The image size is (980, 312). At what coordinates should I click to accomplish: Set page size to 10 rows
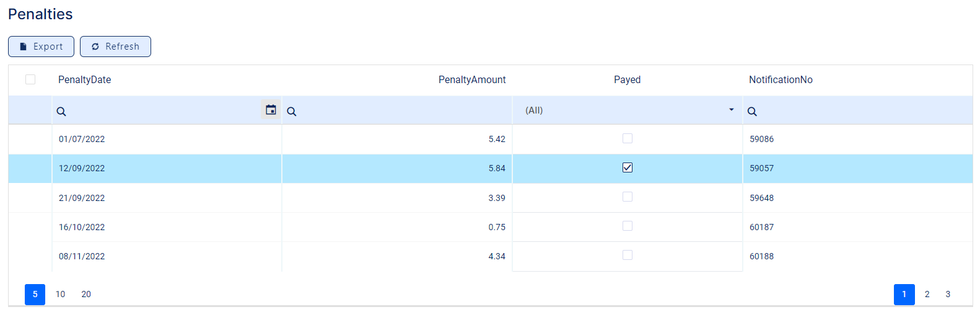click(x=60, y=294)
